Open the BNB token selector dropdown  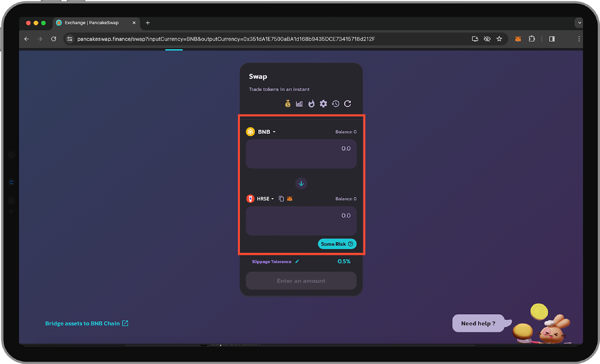261,132
